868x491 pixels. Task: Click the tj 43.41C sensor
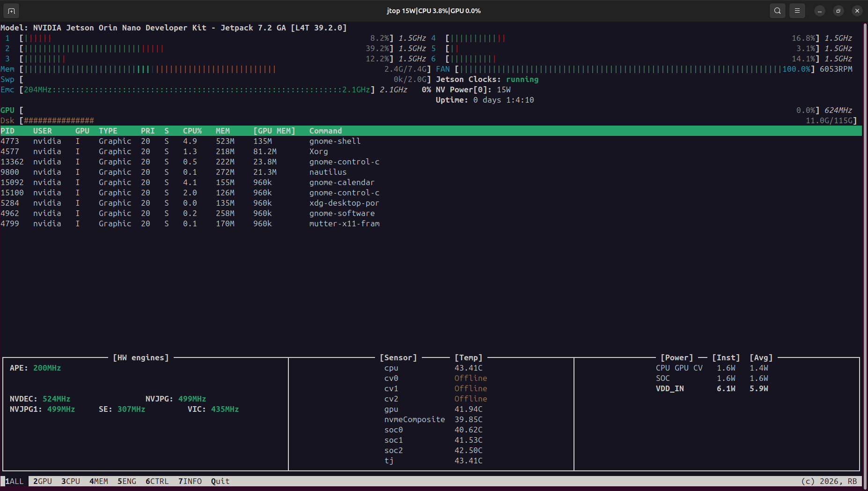434,461
